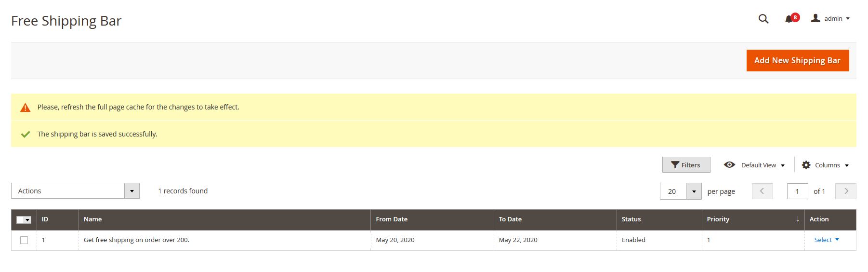This screenshot has width=868, height=272.
Task: Toggle the select-all header checkbox
Action: pos(20,220)
